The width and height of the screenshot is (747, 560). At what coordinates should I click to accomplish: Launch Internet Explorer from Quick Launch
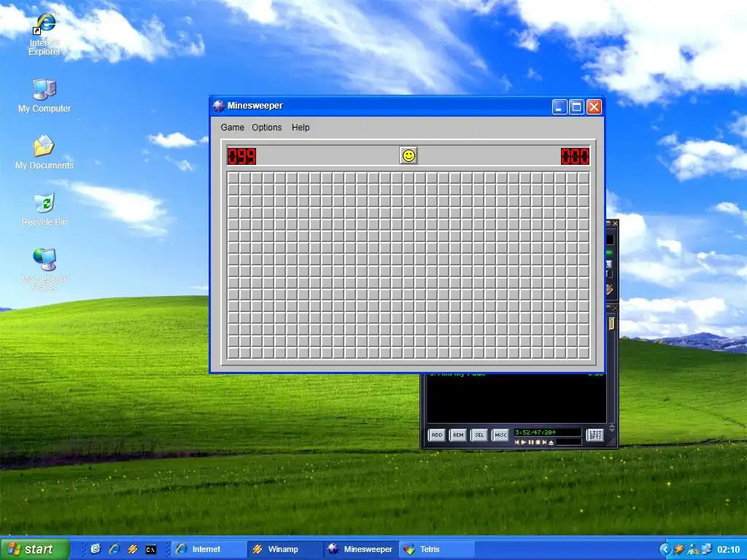[x=114, y=549]
